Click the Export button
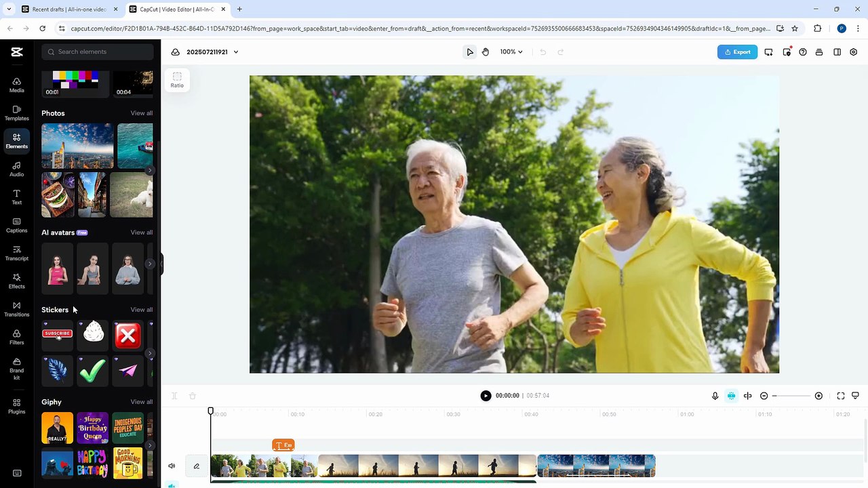 pos(737,52)
